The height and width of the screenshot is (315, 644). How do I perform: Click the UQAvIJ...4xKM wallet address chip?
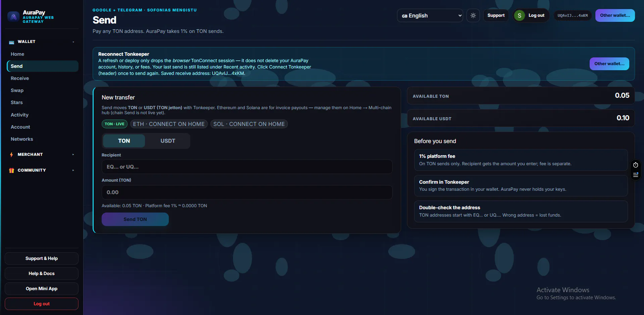point(573,15)
